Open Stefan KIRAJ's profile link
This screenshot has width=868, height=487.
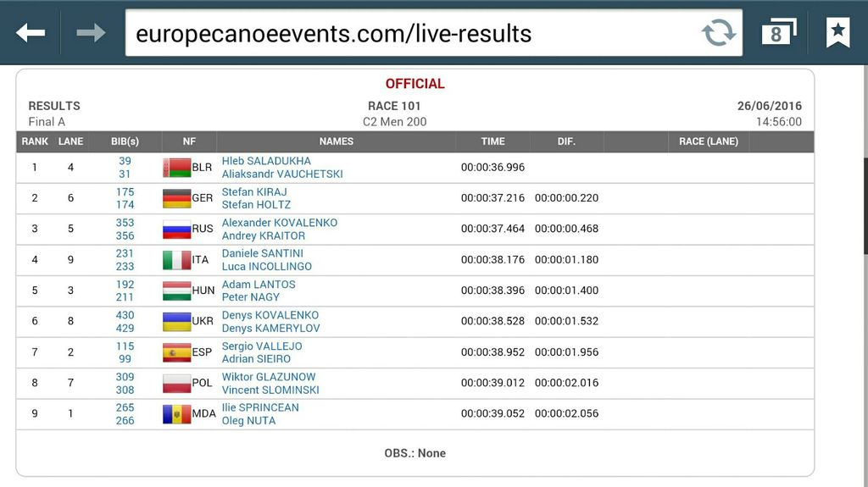click(x=254, y=192)
